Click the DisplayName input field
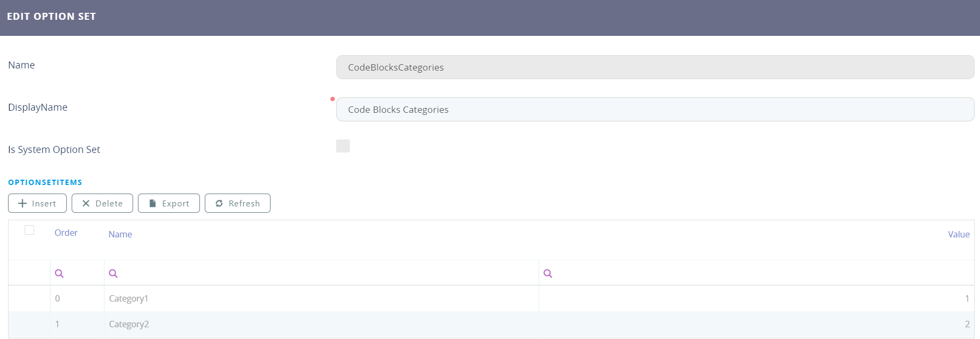This screenshot has width=980, height=339. (x=655, y=110)
